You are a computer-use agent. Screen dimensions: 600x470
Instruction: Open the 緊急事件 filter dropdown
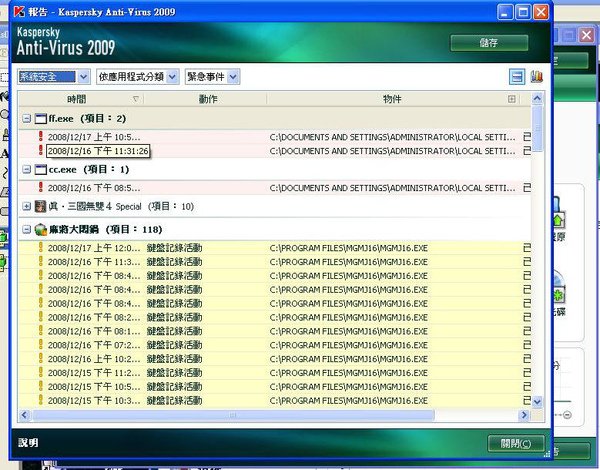coord(212,77)
